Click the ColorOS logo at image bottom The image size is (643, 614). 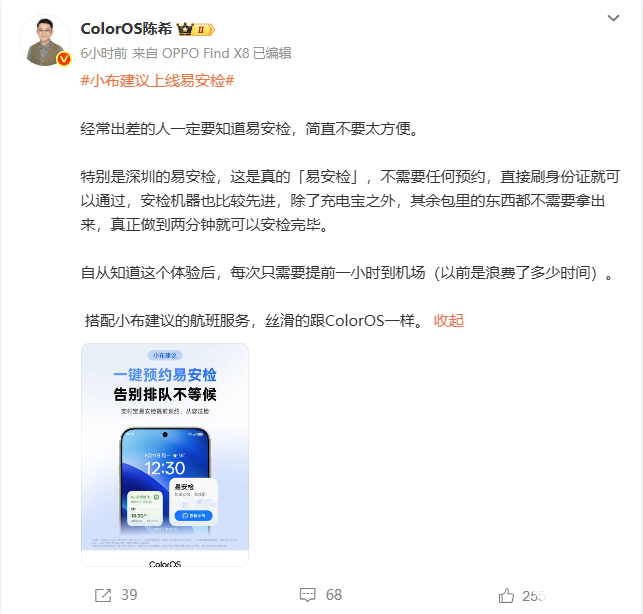coord(165,564)
